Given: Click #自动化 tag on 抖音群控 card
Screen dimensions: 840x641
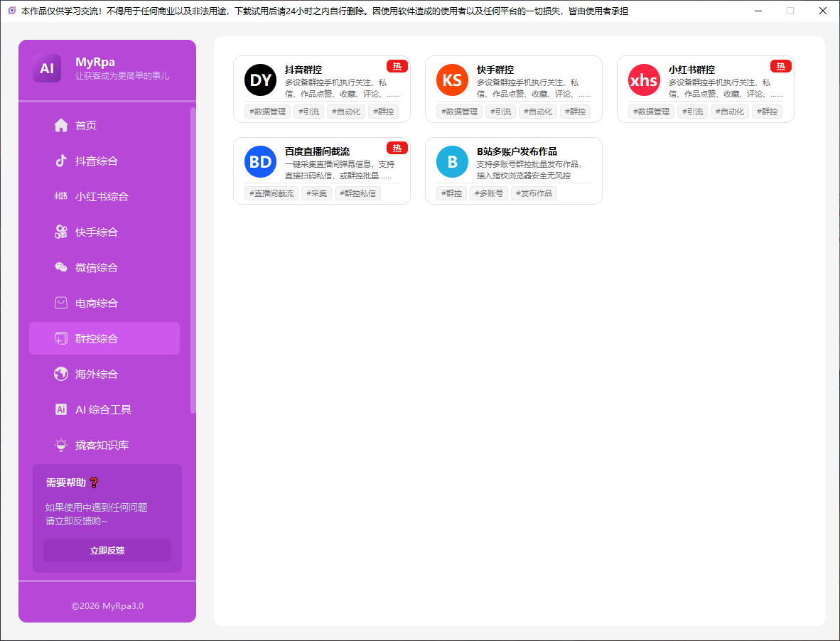Looking at the screenshot, I should pyautogui.click(x=346, y=112).
